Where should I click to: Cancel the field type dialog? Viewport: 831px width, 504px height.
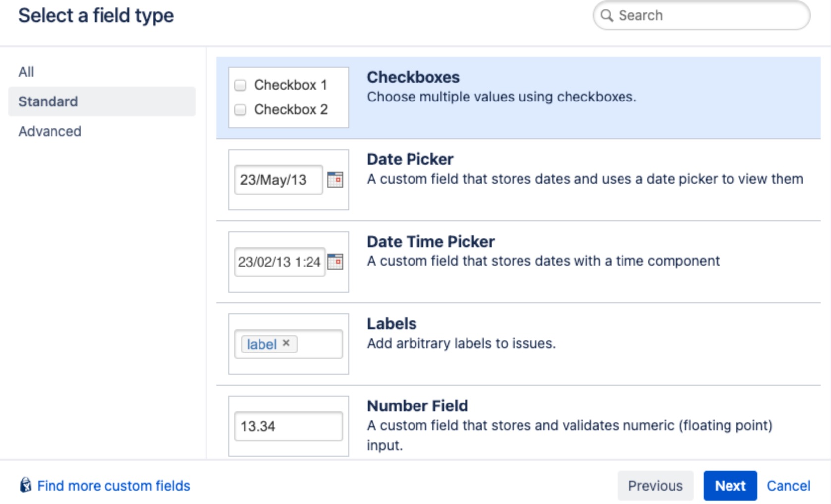click(x=788, y=486)
